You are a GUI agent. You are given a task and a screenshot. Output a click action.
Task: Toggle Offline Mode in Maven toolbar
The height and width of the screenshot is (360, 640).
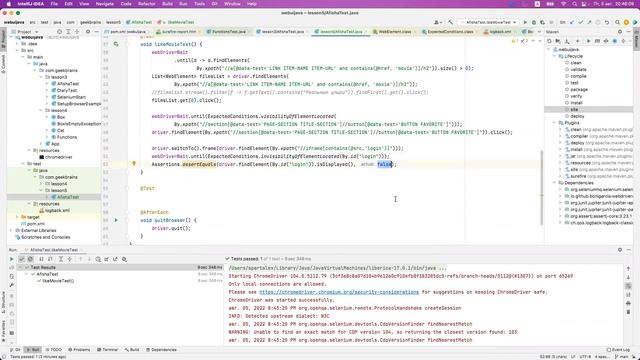click(606, 41)
